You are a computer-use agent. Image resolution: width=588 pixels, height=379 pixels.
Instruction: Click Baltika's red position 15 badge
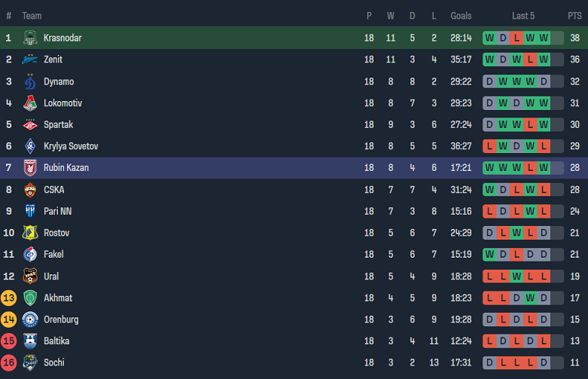[x=9, y=341]
